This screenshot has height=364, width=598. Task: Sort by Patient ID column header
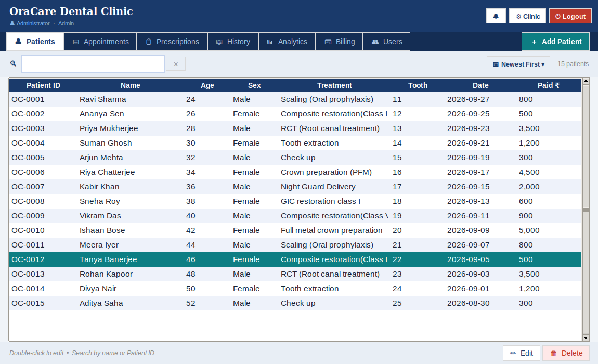click(x=44, y=85)
